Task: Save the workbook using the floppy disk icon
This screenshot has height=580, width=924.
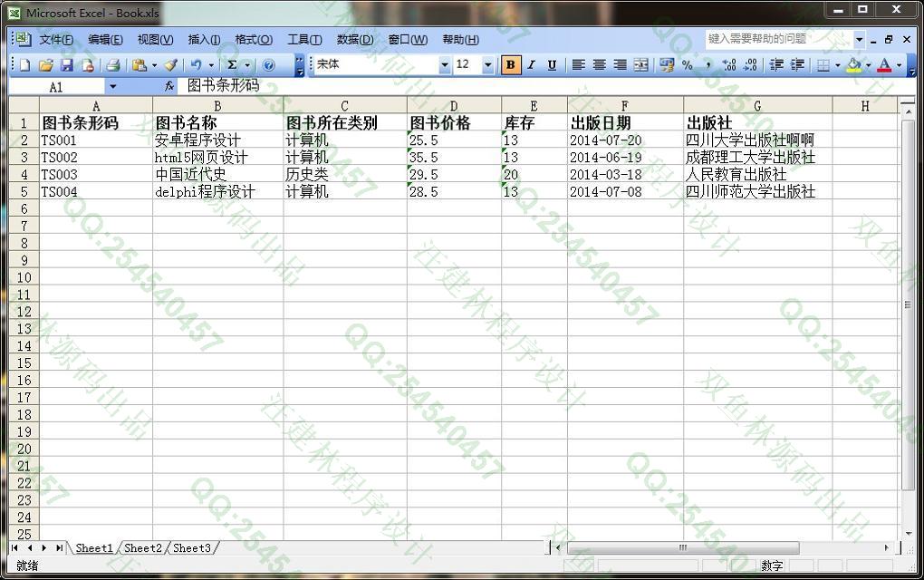Action: pyautogui.click(x=67, y=65)
